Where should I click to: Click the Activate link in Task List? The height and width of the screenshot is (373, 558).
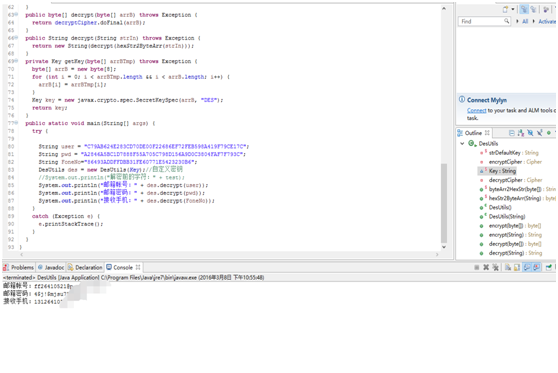[x=547, y=21]
